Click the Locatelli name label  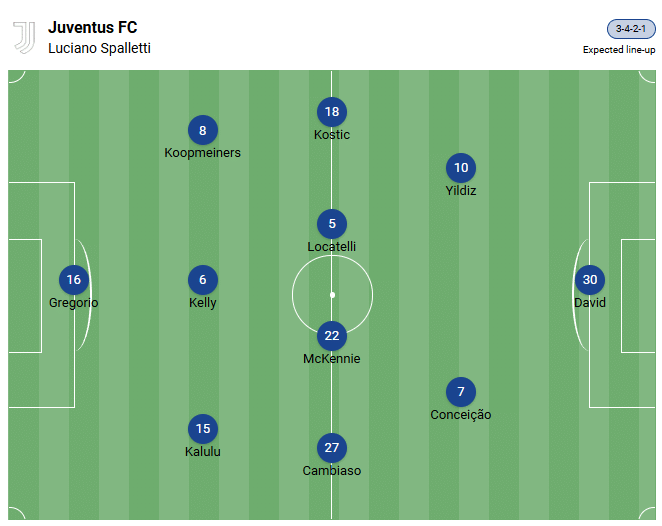tap(332, 247)
